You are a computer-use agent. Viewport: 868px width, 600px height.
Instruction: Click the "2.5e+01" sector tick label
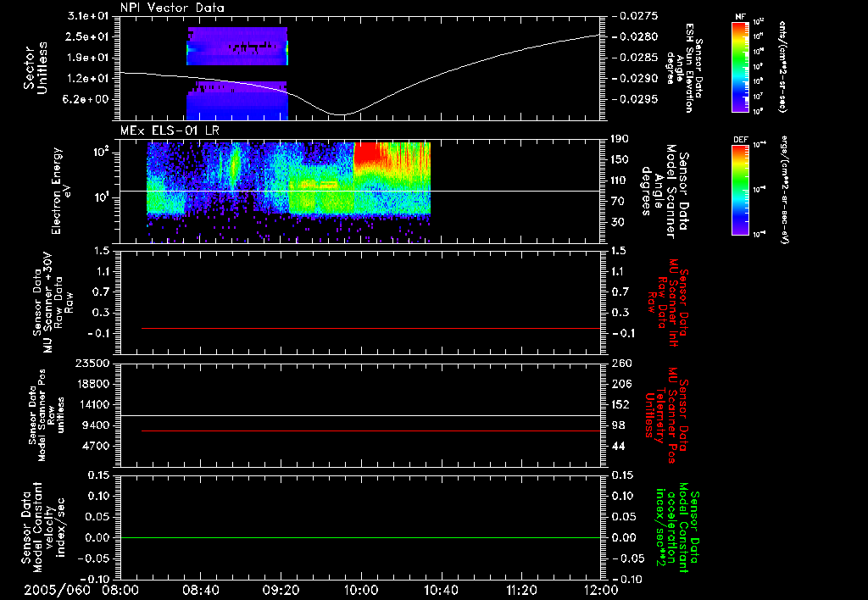point(87,36)
